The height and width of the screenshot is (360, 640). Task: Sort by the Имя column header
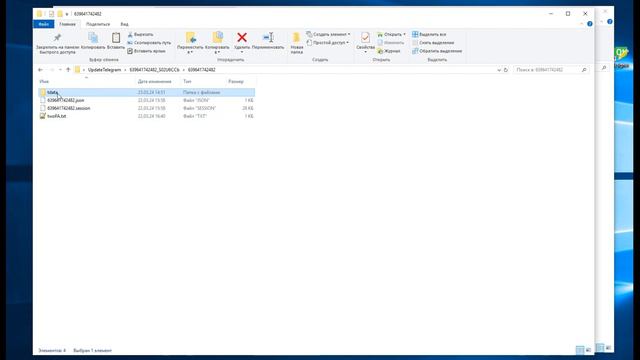(44, 82)
